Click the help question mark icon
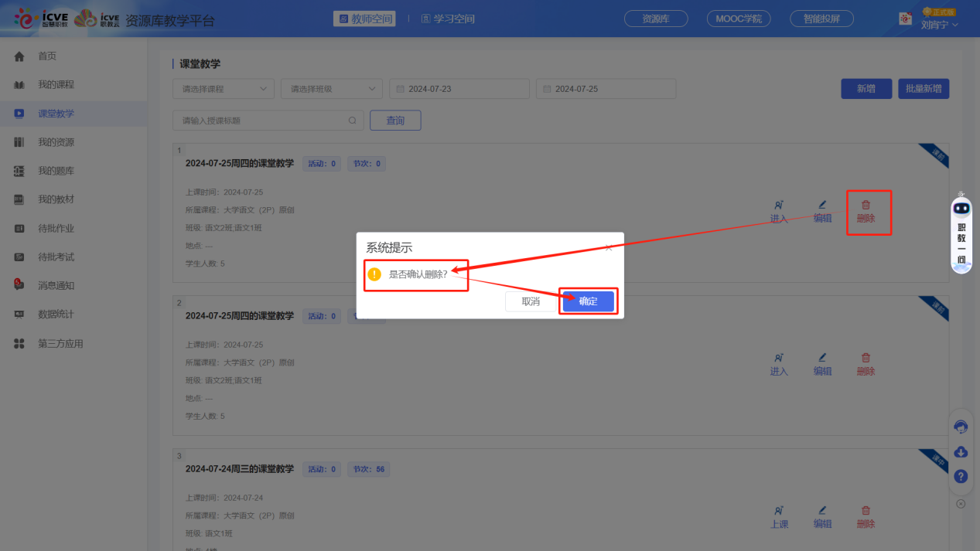The image size is (980, 551). click(961, 477)
